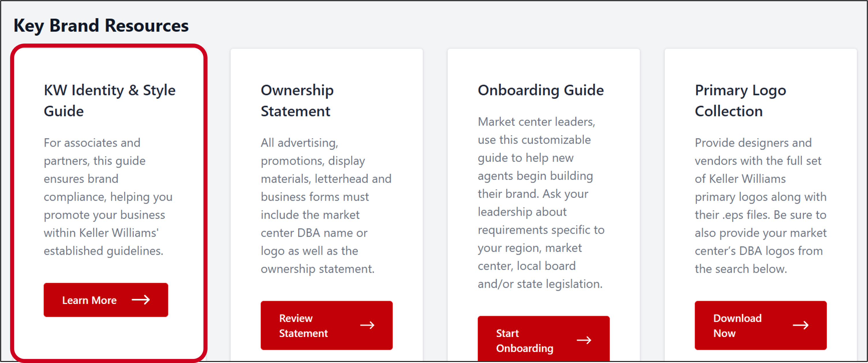Click the 'For associates and partners' description text
Image resolution: width=868 pixels, height=363 pixels.
[x=108, y=197]
